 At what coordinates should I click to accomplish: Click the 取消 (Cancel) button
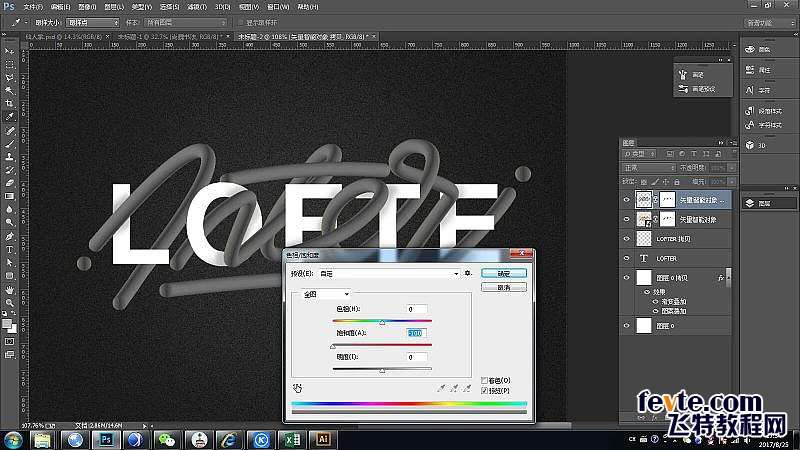(503, 287)
